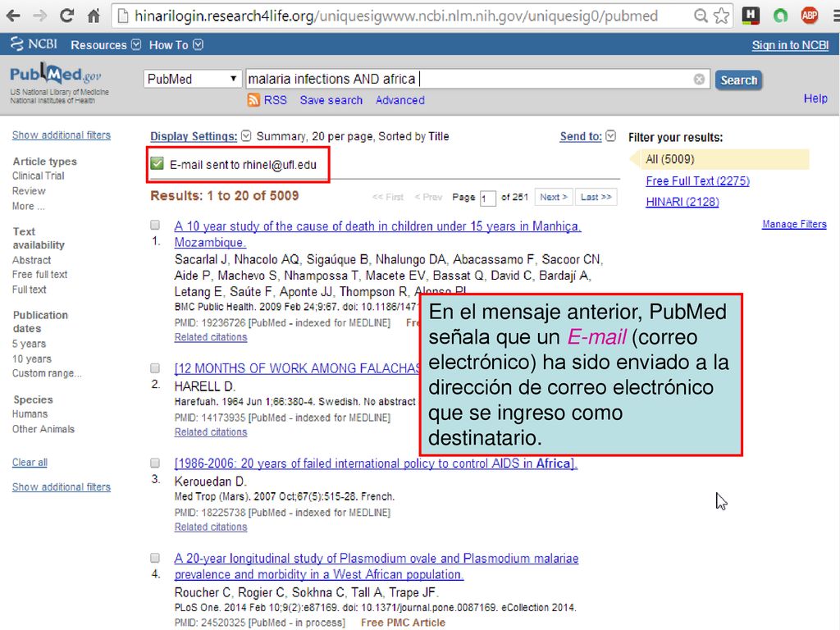Open Related citations for PMID 19236726
The image size is (840, 630).
click(211, 337)
